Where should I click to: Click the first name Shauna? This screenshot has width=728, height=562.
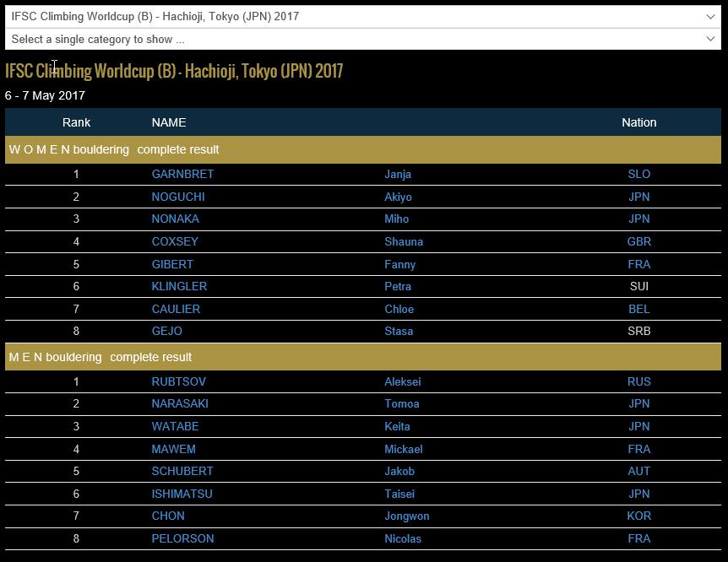pos(404,241)
